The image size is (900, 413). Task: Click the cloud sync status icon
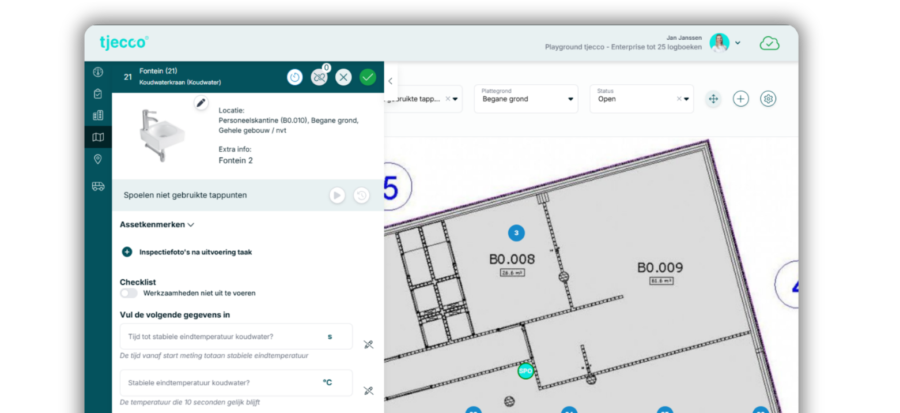coord(770,43)
